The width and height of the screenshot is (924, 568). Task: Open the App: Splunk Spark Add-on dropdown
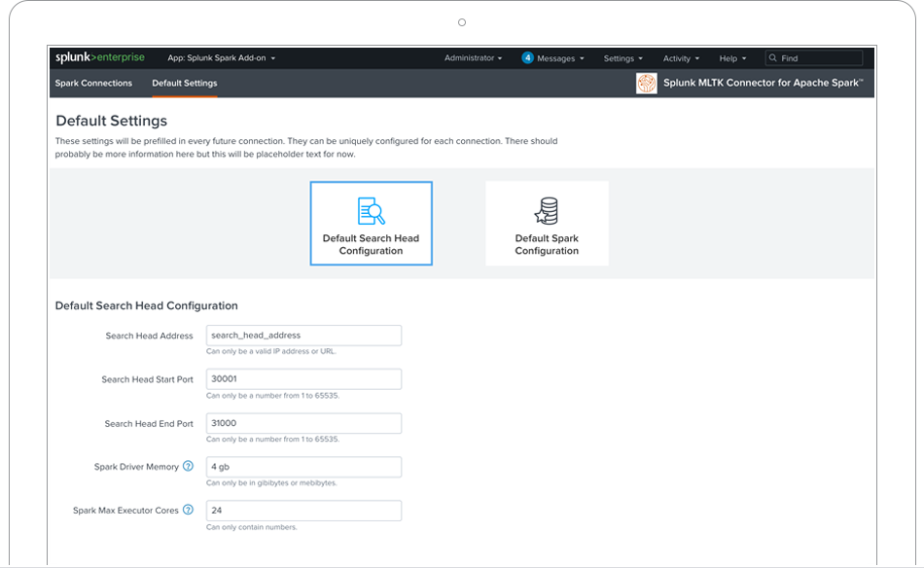pos(221,57)
